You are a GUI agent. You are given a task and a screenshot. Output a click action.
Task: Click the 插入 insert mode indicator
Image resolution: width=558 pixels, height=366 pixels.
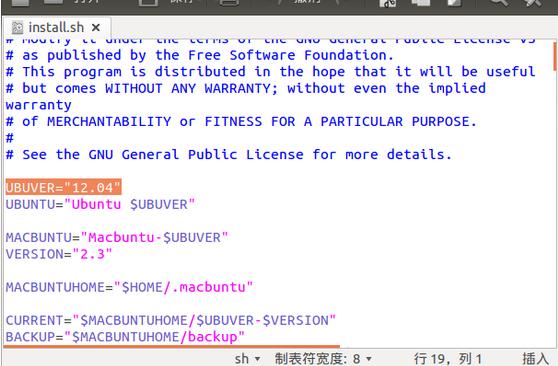[535, 359]
